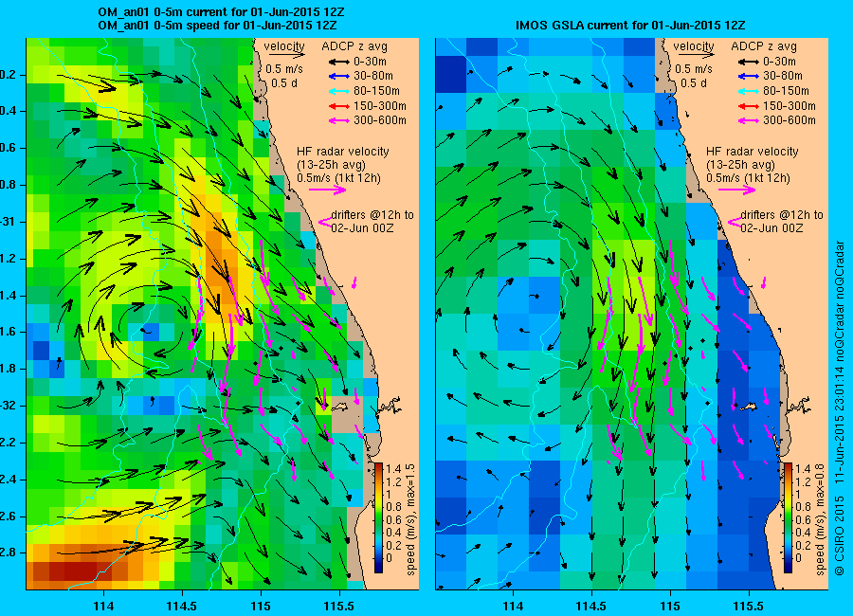This screenshot has width=853, height=616.
Task: Click '0.5 m/s' under velocity in left panel
Action: coord(284,69)
